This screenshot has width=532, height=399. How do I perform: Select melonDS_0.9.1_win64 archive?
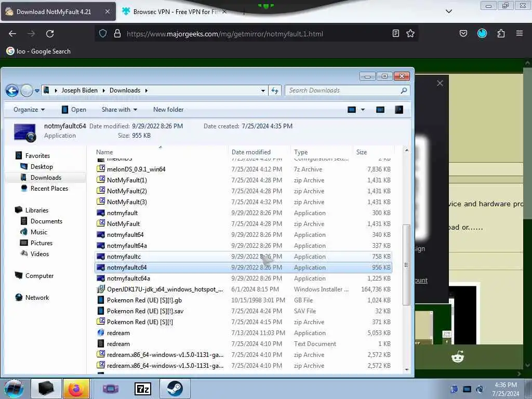[243, 169]
